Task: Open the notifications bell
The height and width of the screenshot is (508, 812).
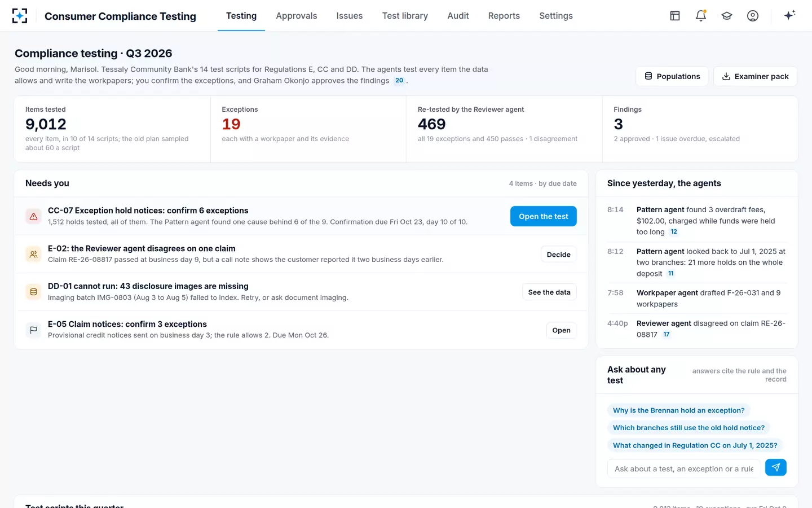Action: point(701,16)
